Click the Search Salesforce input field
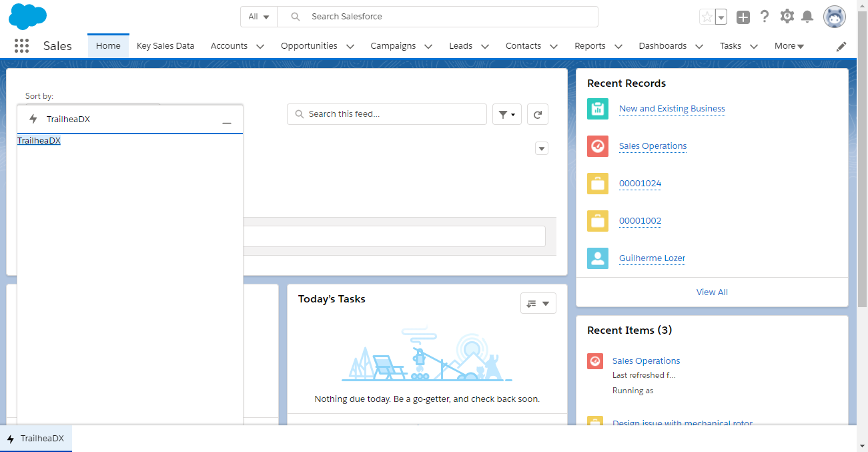This screenshot has width=868, height=452. [447, 17]
